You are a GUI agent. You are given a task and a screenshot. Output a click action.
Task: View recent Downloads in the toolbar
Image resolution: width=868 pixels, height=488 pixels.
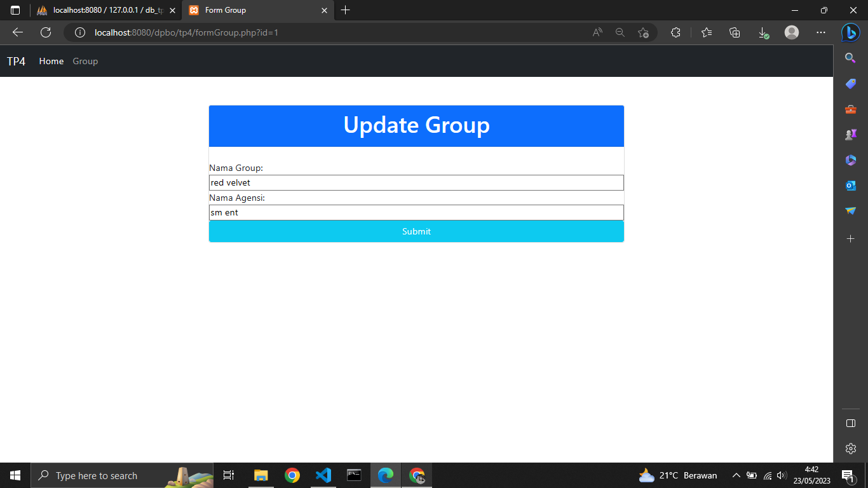coord(763,32)
